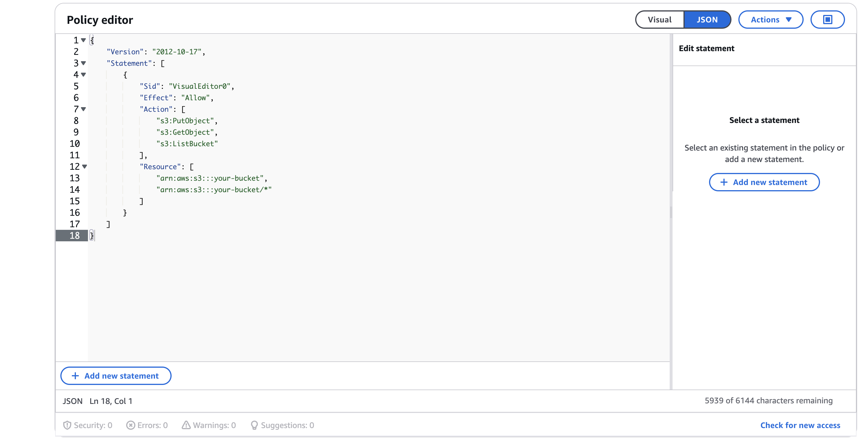Collapse the Statement array on line 3
This screenshot has height=447, width=868.
84,63
